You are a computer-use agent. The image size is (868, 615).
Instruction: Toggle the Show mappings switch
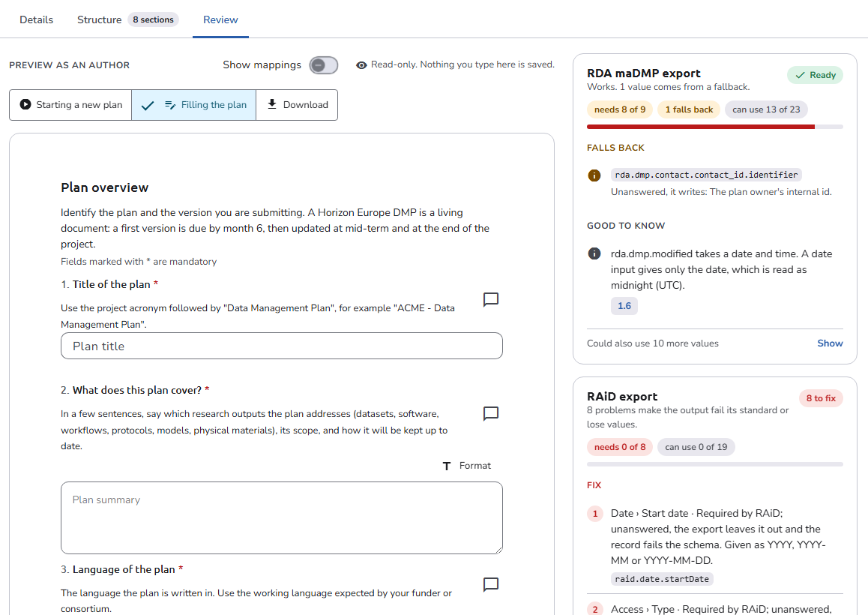pyautogui.click(x=323, y=65)
